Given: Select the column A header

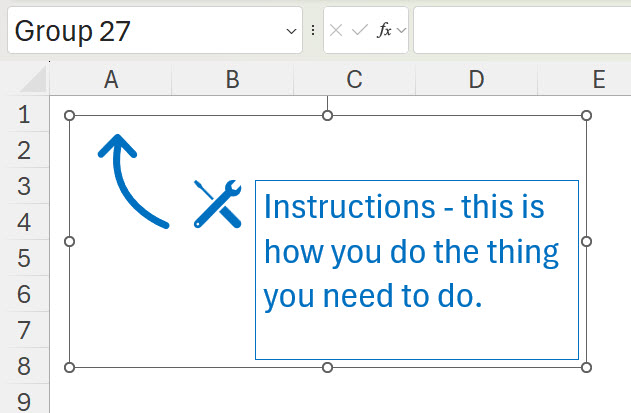Looking at the screenshot, I should point(111,80).
